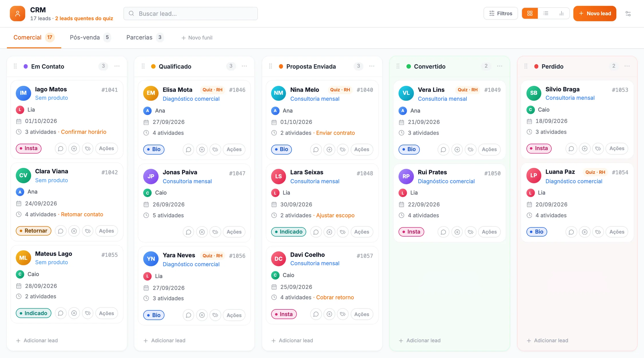
Task: Click Adicionar lead in Convertido column
Action: [420, 340]
